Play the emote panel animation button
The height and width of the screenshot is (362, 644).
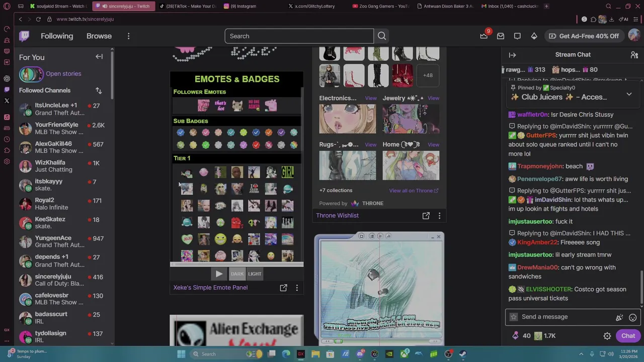click(x=219, y=274)
